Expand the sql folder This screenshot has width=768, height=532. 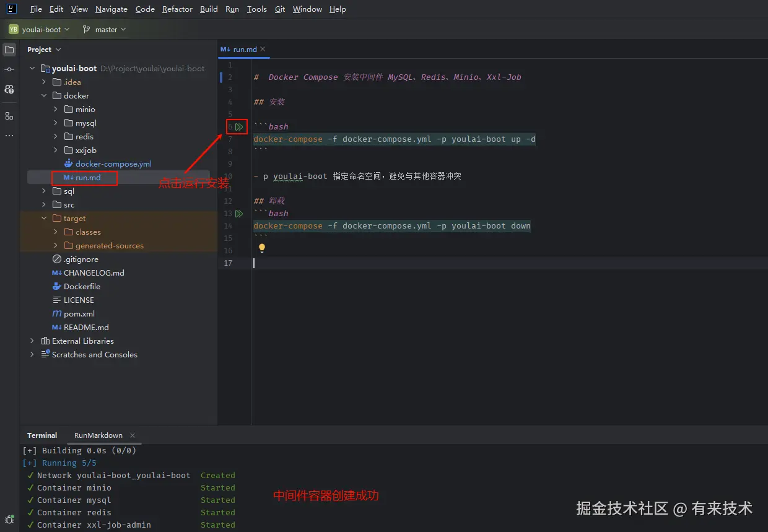tap(44, 191)
